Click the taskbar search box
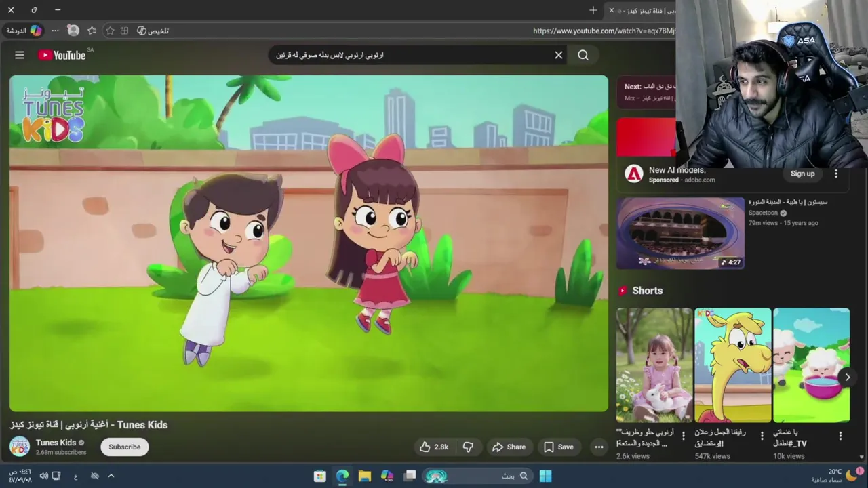 (x=479, y=476)
